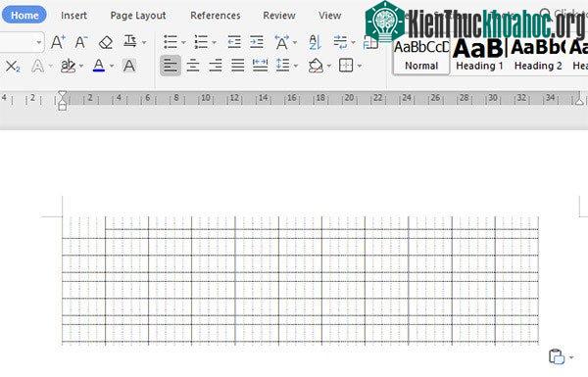Open the Insert tab
Image resolution: width=588 pixels, height=377 pixels.
pos(73,16)
